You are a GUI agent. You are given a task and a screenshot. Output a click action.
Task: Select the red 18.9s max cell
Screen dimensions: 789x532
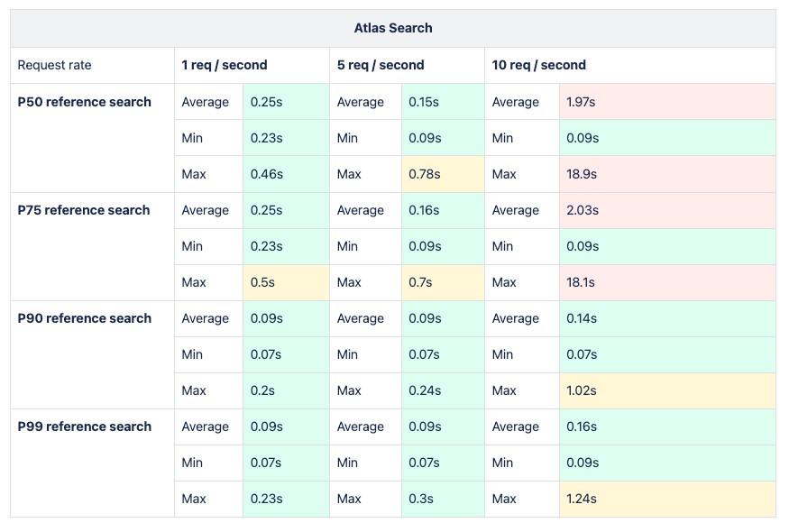667,174
